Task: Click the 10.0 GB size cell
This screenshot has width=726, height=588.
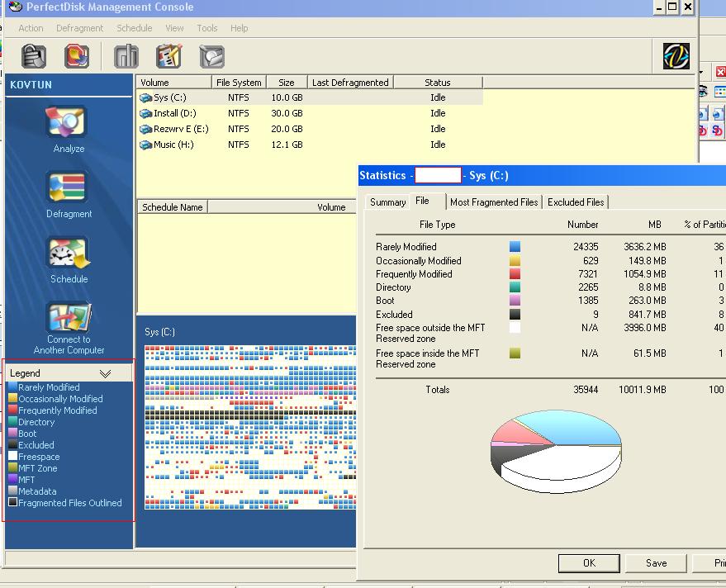Action: pos(287,97)
